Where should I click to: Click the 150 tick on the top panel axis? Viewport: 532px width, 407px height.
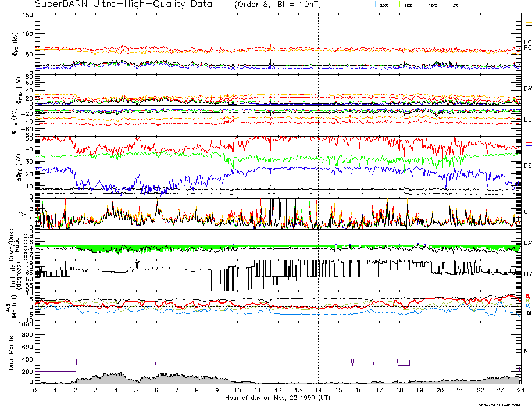pos(27,15)
